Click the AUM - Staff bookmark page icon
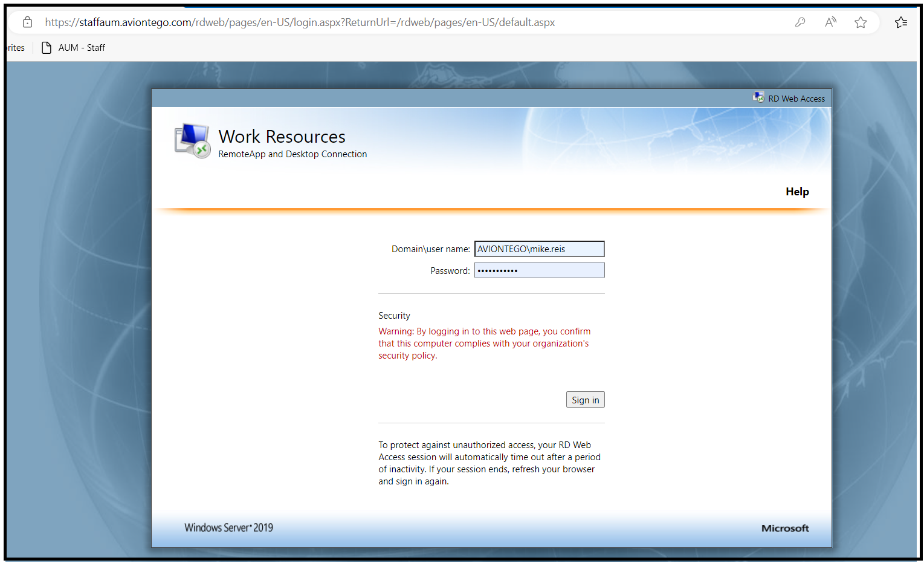This screenshot has width=924, height=563. [47, 48]
